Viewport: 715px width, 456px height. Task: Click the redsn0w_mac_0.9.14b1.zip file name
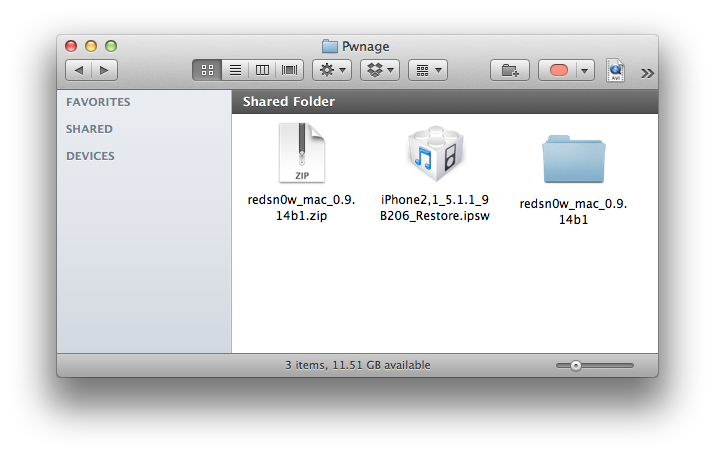tap(301, 207)
